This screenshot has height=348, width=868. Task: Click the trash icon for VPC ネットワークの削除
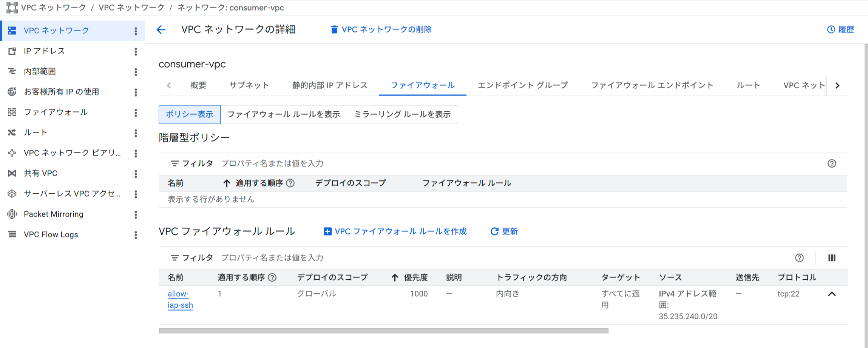(x=334, y=29)
